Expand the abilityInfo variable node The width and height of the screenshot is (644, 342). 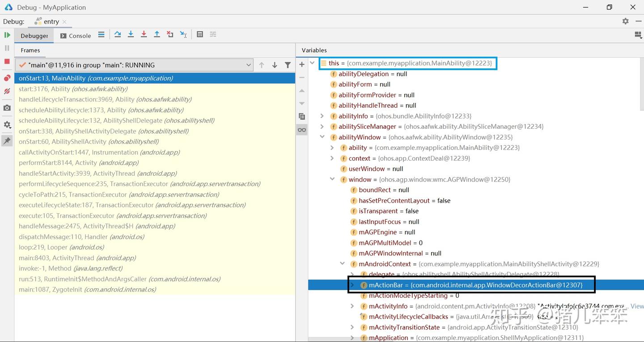pos(322,116)
